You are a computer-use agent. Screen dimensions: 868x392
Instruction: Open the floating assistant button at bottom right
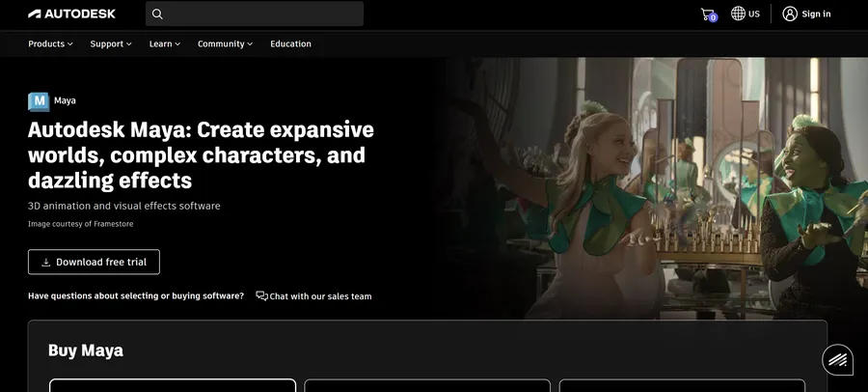pos(837,359)
